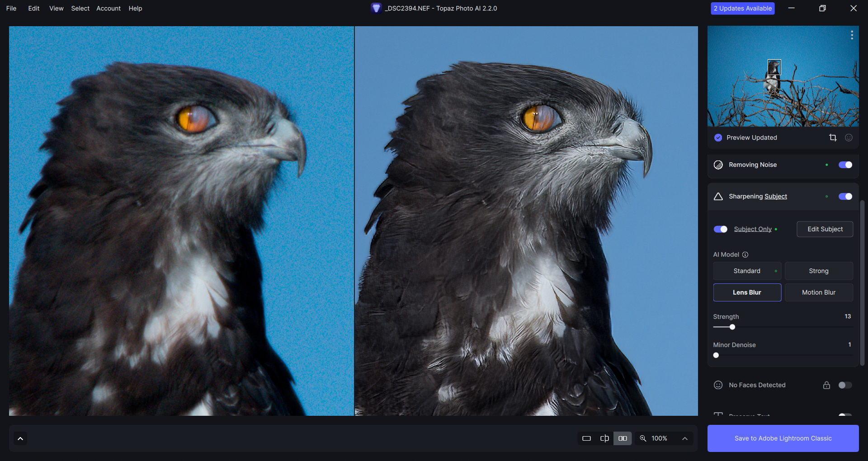The width and height of the screenshot is (868, 461).
Task: Open the Subject dropdown link in Sharpening
Action: tap(776, 197)
